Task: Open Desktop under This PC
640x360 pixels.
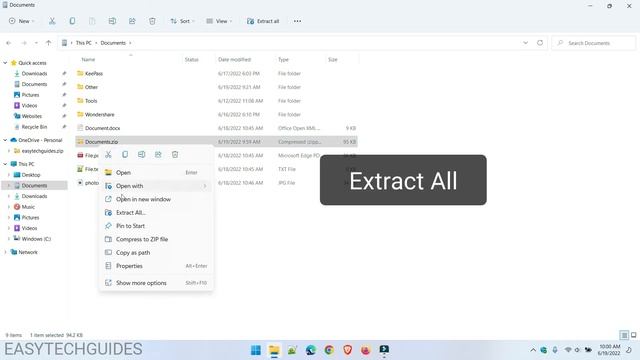Action: (x=31, y=175)
